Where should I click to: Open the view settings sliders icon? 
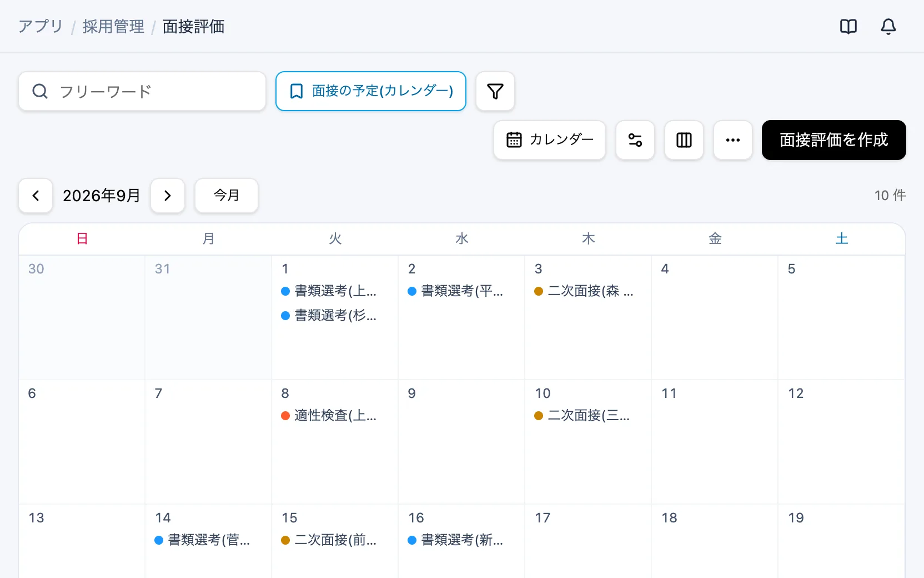pyautogui.click(x=635, y=140)
